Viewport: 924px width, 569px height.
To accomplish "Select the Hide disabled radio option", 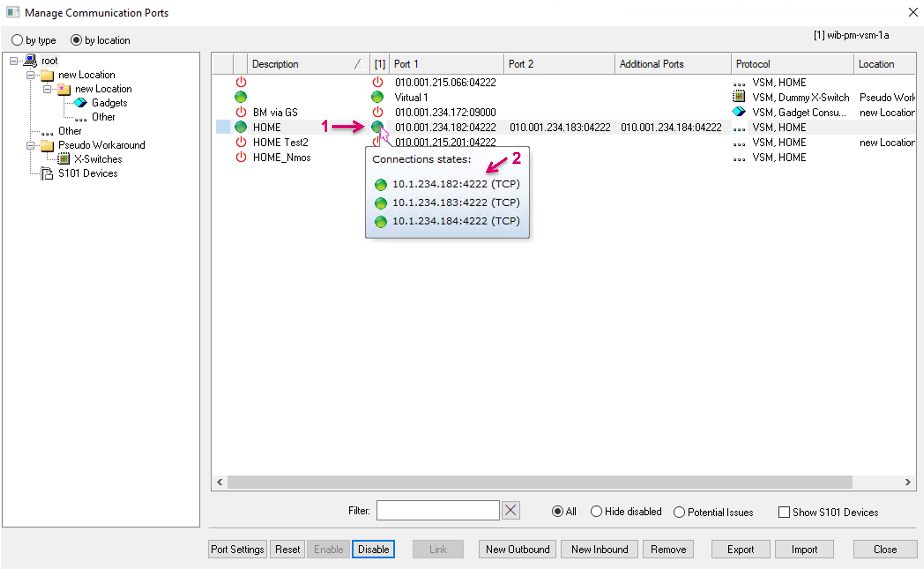I will [596, 511].
